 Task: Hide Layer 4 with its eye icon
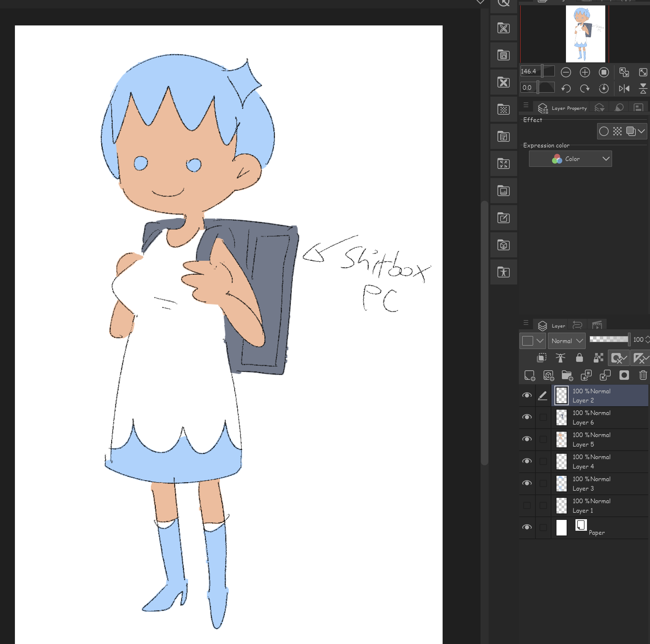[x=527, y=461]
